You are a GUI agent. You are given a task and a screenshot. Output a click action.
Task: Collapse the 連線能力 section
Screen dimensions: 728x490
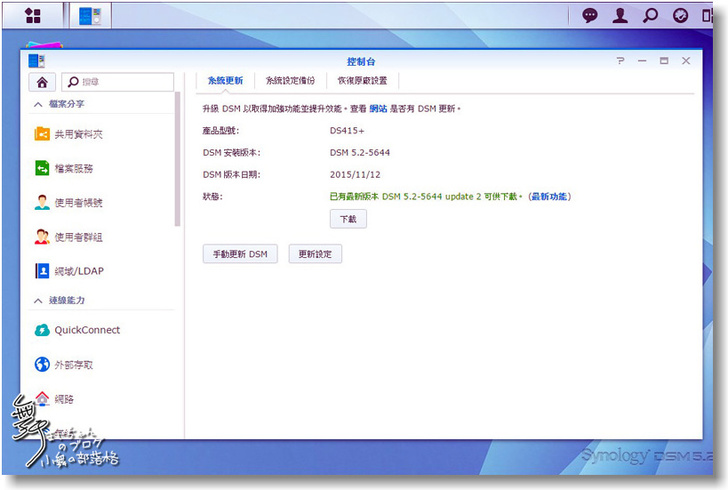38,301
